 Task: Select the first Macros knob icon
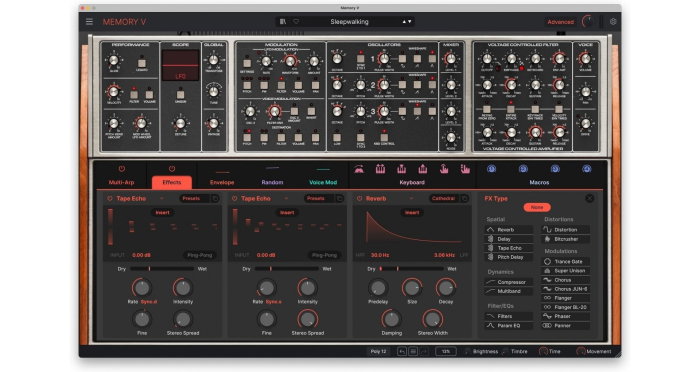(492, 169)
